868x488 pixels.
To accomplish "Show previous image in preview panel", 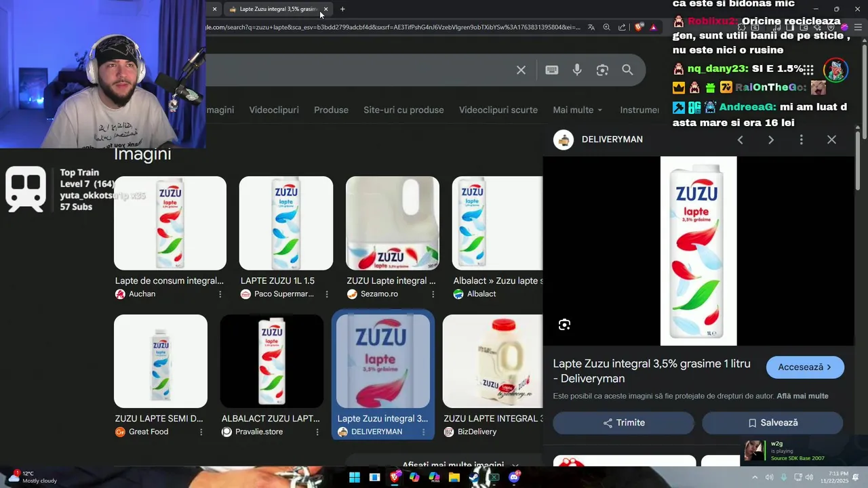I will (x=740, y=140).
